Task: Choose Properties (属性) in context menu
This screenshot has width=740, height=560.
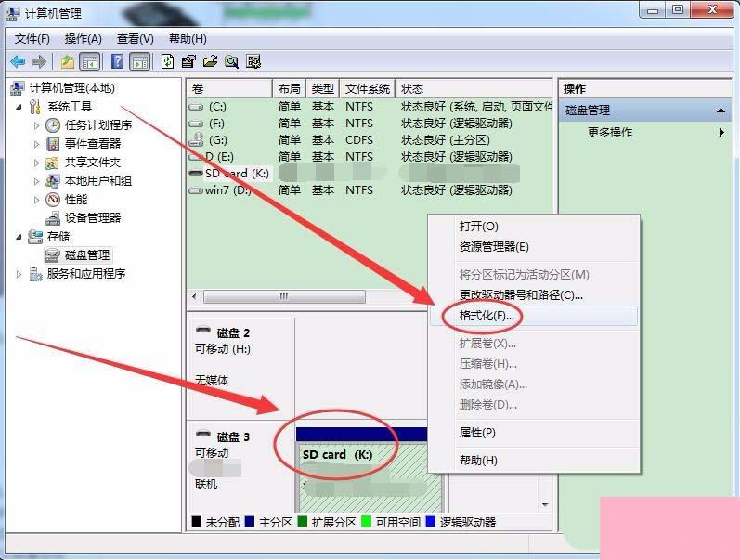Action: 534,433
